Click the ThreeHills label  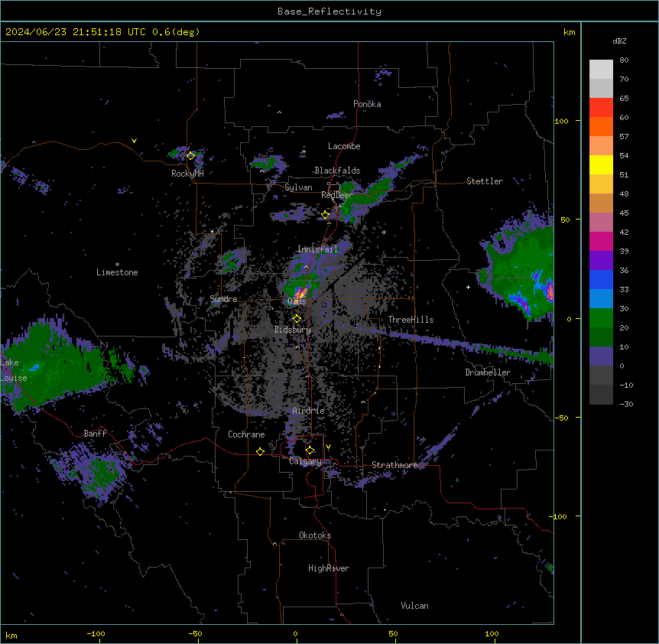pos(411,320)
